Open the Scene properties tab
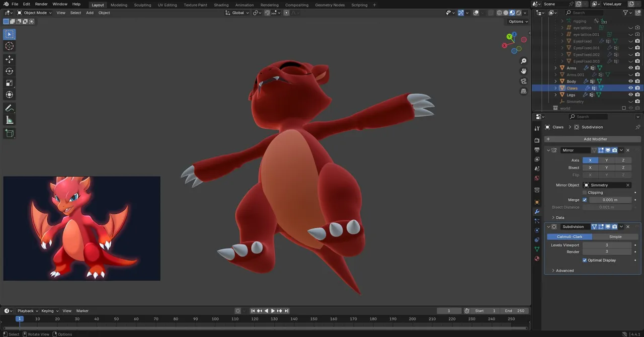 537,168
